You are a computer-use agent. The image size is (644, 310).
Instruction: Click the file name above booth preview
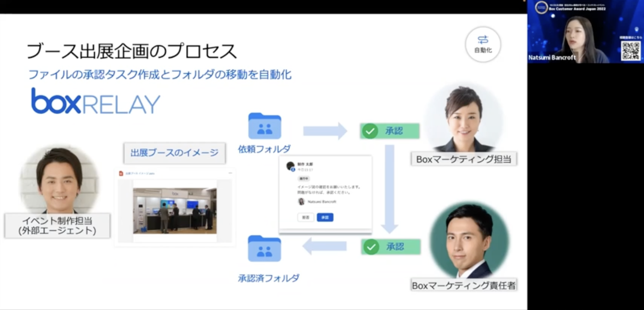point(140,173)
